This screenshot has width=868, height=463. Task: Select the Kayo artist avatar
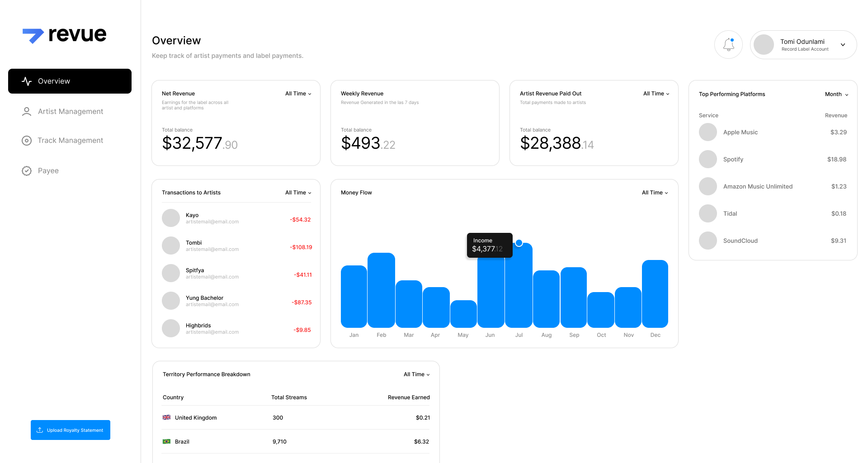170,217
